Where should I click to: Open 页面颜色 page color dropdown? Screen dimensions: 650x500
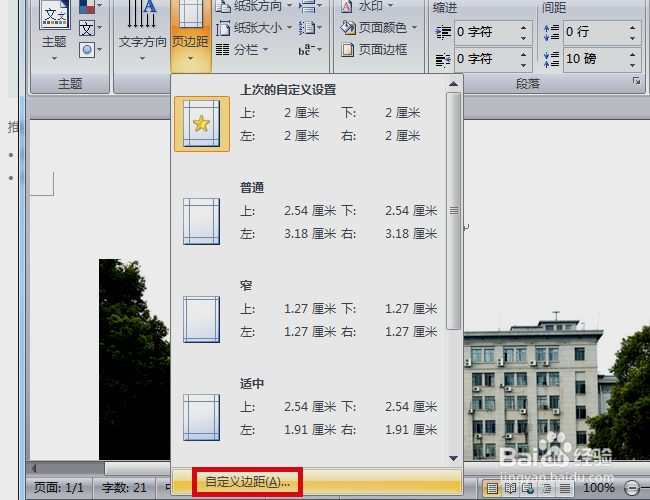click(x=378, y=28)
